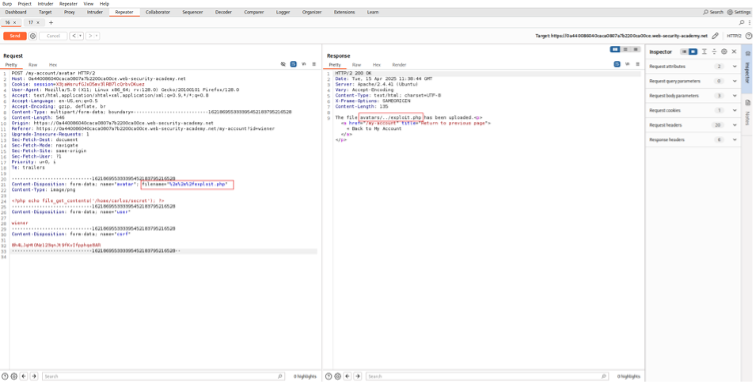This screenshot has width=755, height=383.
Task: Go to next response search match
Action: 357,376
